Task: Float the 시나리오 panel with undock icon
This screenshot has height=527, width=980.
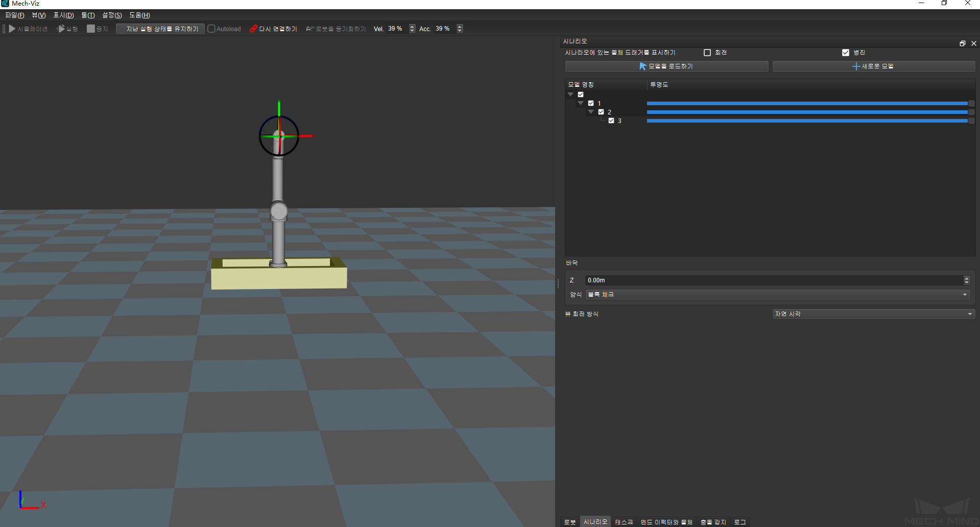Action: tap(963, 44)
